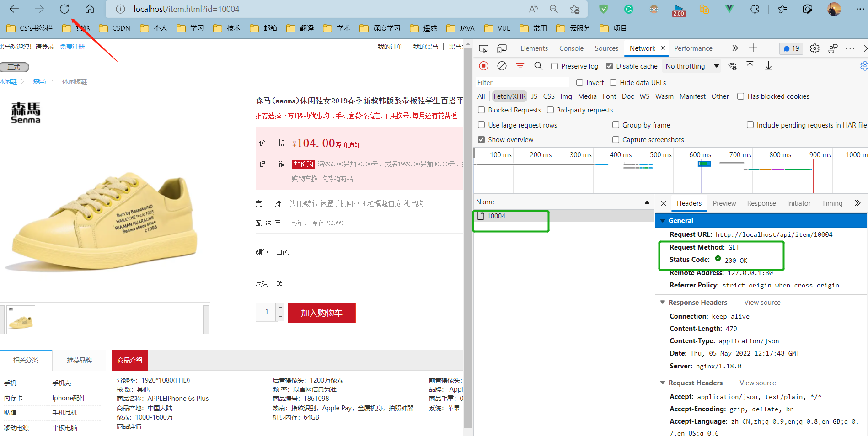The width and height of the screenshot is (868, 436).
Task: Open network search magnifier
Action: click(x=538, y=66)
